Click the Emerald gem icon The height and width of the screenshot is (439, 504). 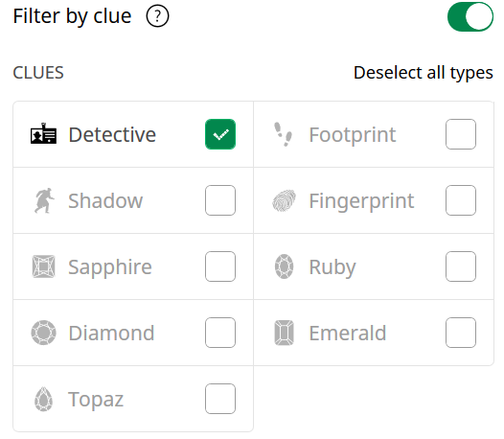click(x=285, y=333)
